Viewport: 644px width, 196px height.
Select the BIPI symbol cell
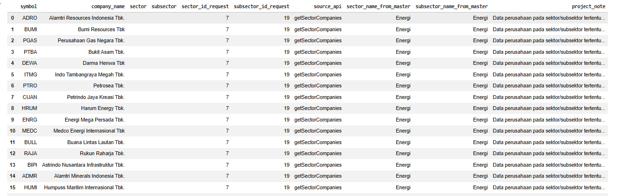click(x=32, y=165)
